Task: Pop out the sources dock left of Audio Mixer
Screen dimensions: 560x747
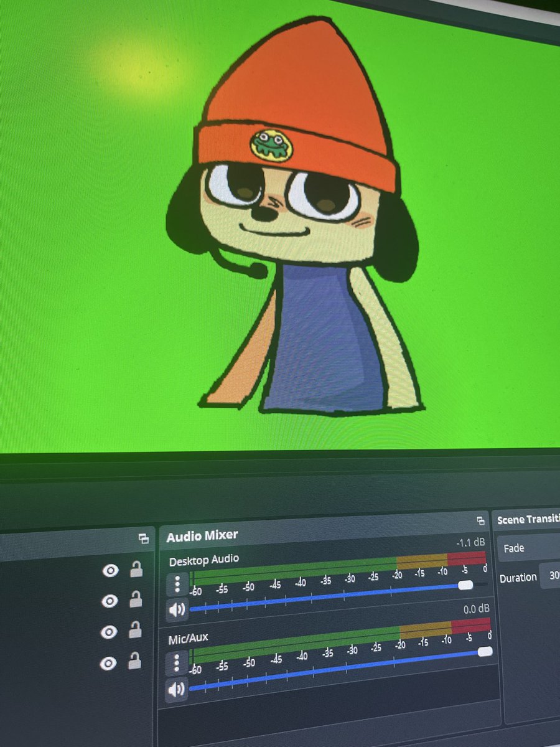Action: [x=144, y=539]
